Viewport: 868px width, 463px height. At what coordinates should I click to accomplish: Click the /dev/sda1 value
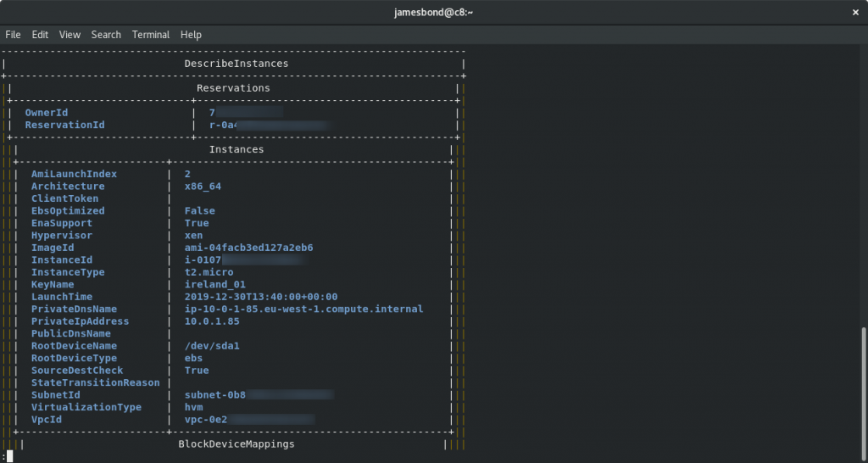click(x=212, y=346)
